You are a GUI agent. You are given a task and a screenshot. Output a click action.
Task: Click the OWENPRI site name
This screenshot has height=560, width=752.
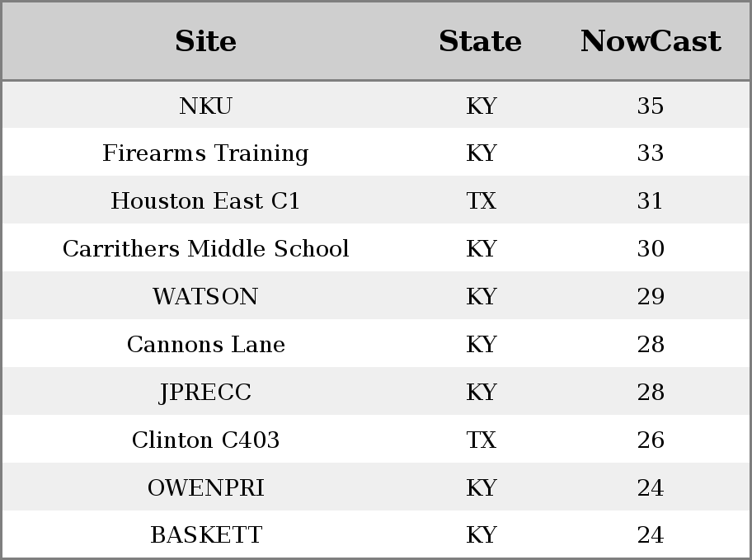205,487
